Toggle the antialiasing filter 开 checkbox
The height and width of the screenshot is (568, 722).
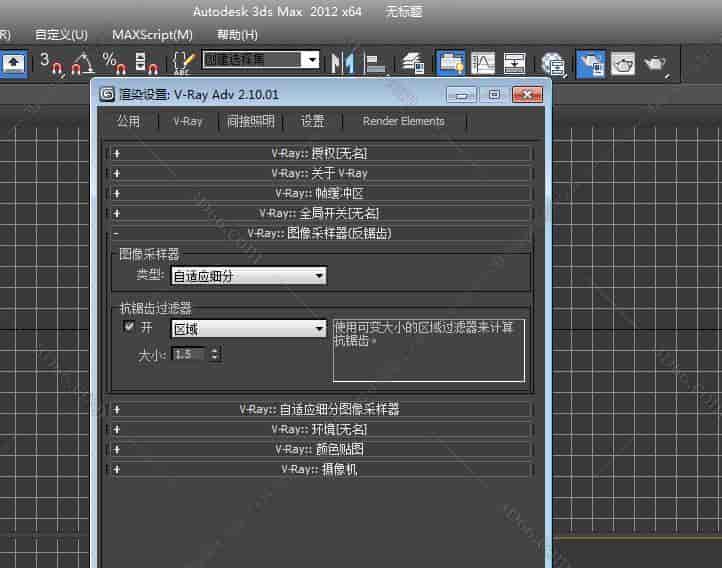128,327
